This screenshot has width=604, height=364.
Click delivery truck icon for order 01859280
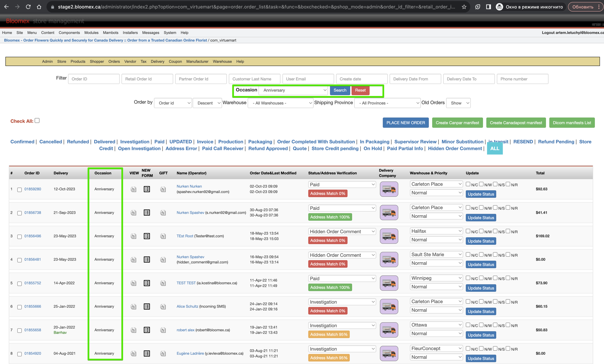pos(389,189)
